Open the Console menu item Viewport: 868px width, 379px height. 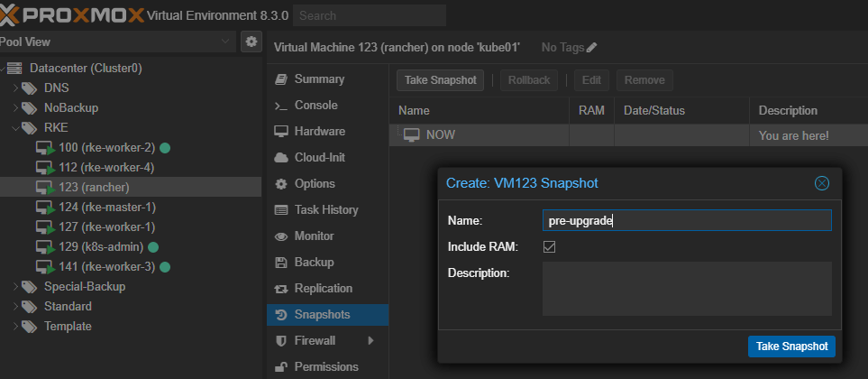tap(315, 106)
